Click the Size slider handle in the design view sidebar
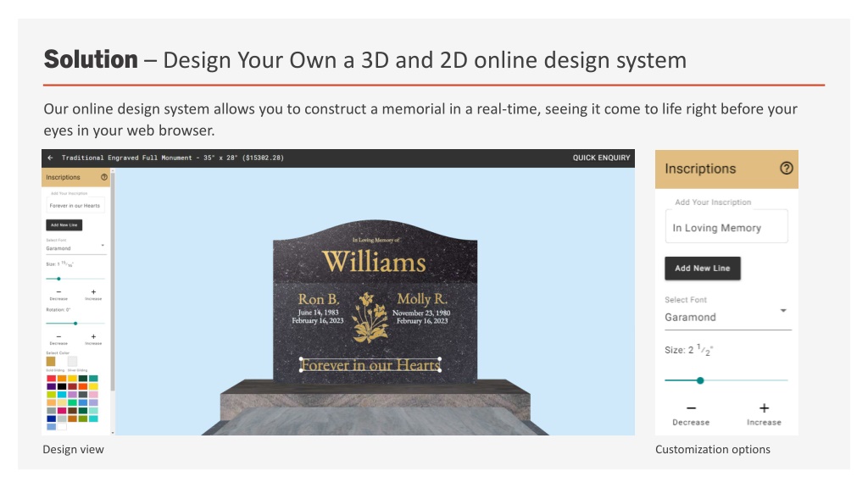 click(x=58, y=279)
